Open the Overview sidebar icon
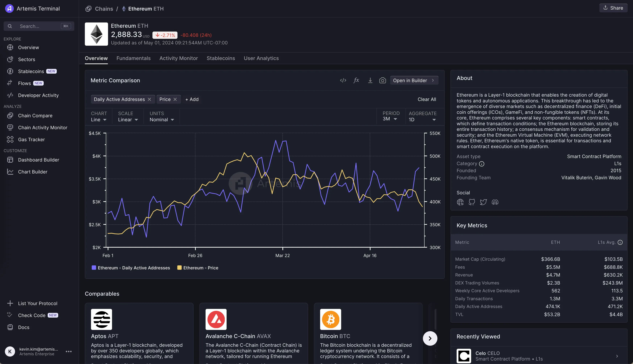The width and height of the screenshot is (633, 364). pyautogui.click(x=10, y=47)
